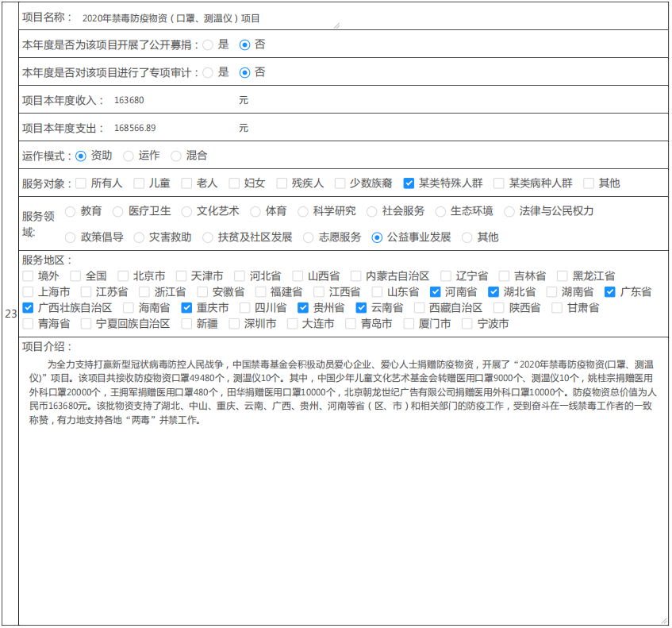
Task: Choose 灾害救助 service field option
Action: click(139, 237)
